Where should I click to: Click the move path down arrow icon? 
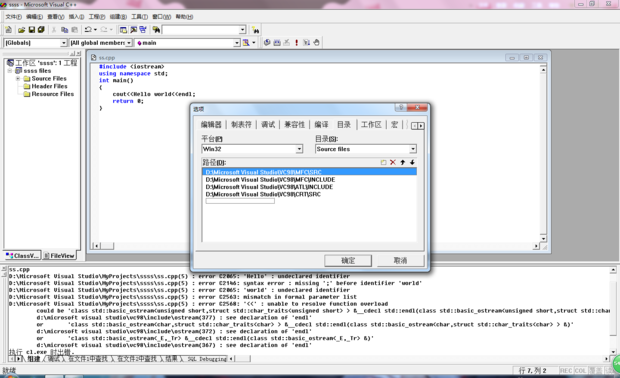412,162
